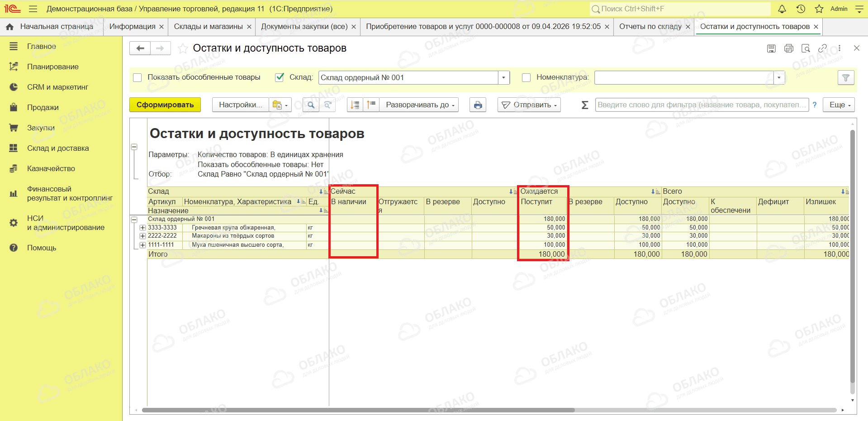
Task: Click the print report icon in toolbar
Action: (x=478, y=105)
